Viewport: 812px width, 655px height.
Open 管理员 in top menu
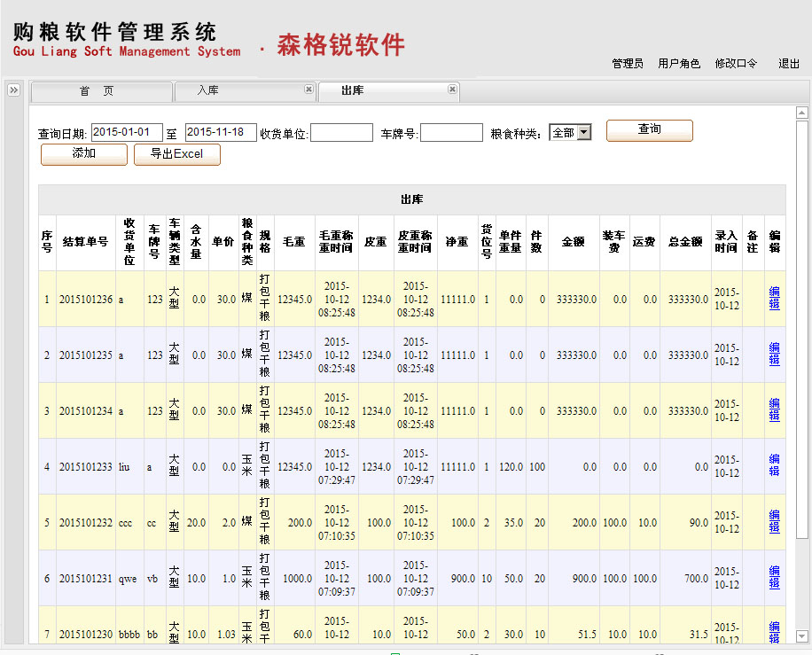coord(628,64)
